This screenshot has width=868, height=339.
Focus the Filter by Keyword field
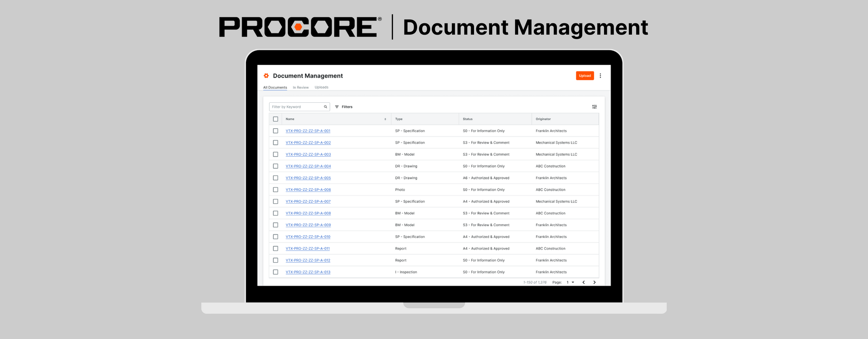299,107
